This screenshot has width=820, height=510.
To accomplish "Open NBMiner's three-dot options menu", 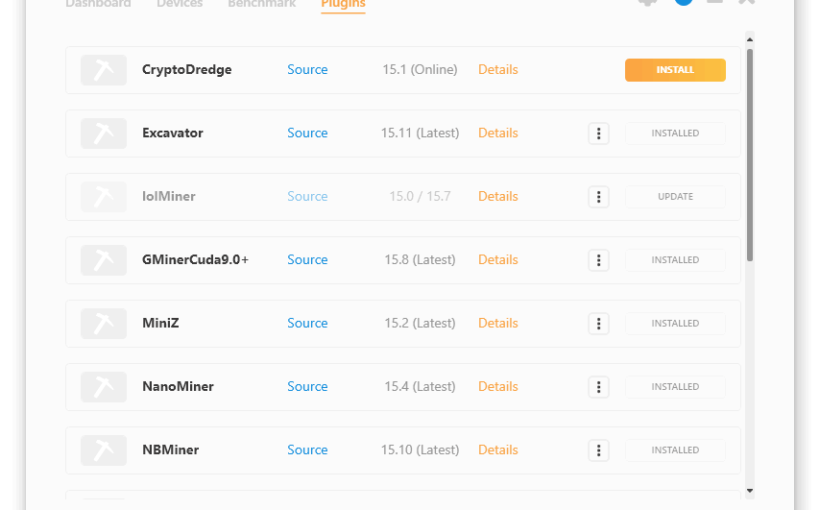I will (598, 450).
